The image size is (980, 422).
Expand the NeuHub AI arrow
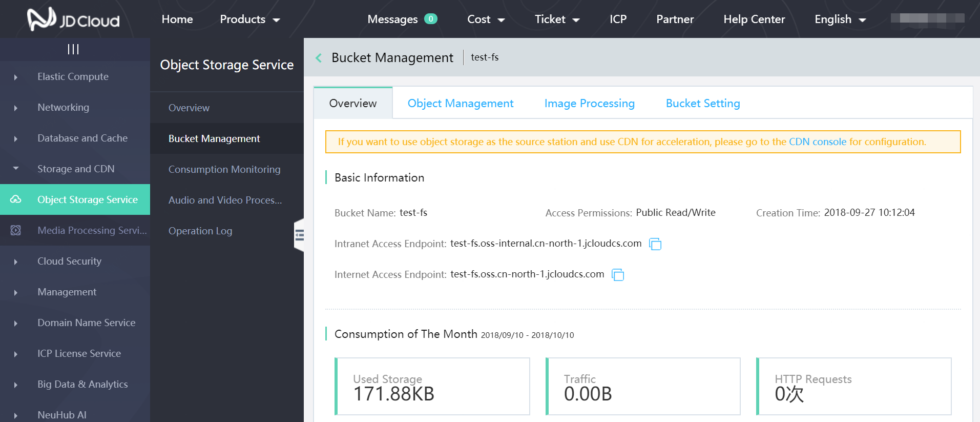click(16, 415)
